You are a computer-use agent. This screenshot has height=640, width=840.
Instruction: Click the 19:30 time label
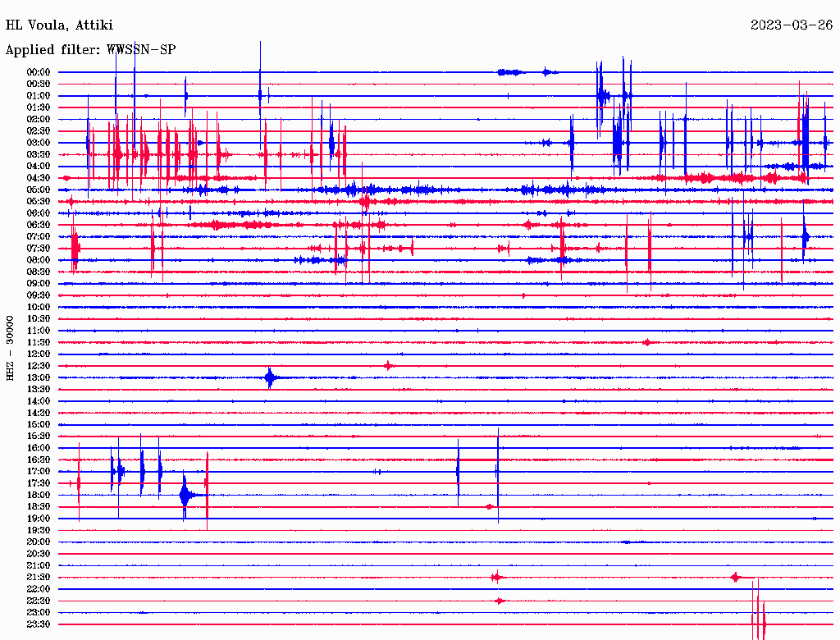pyautogui.click(x=39, y=531)
